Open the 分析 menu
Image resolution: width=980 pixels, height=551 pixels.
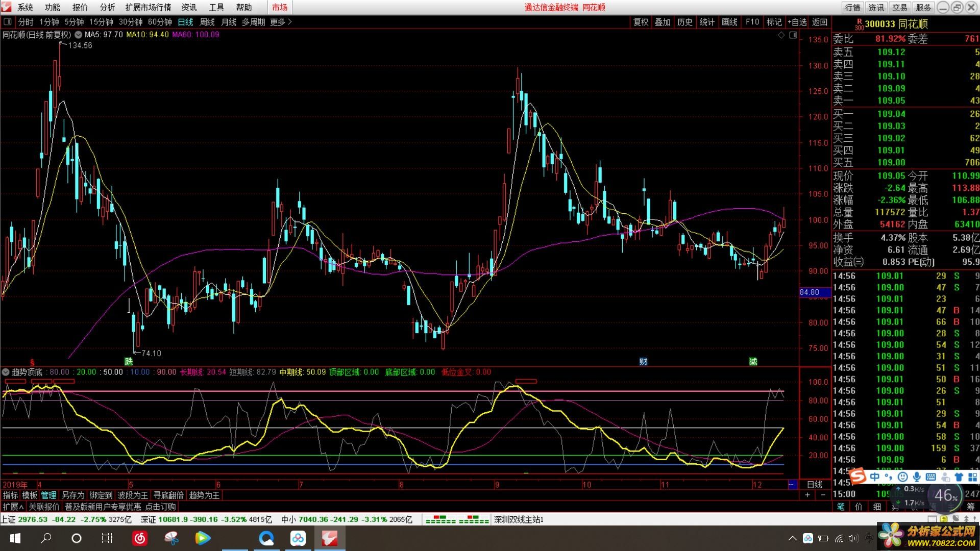108,8
